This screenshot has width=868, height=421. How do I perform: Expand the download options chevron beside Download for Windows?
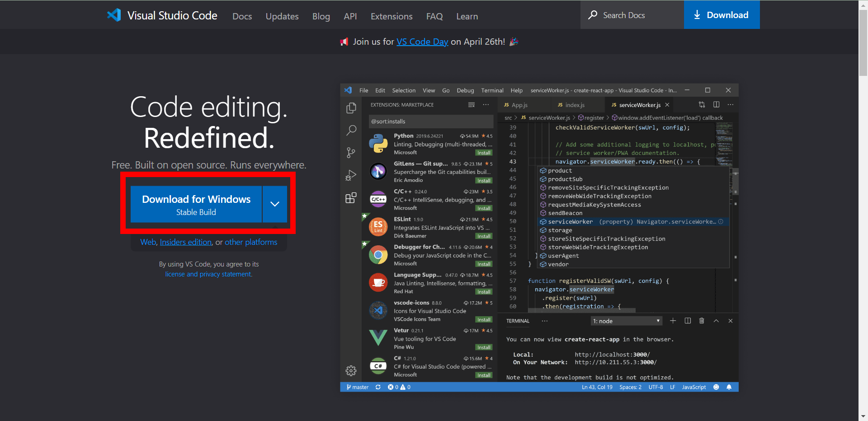point(275,204)
